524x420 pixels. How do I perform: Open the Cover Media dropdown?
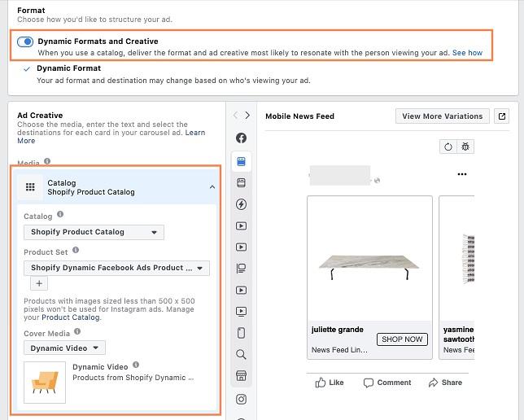point(64,348)
